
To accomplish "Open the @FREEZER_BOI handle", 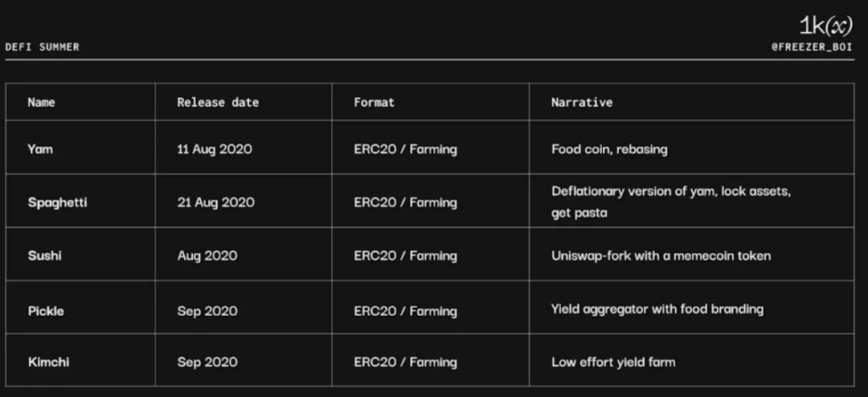I will [812, 47].
